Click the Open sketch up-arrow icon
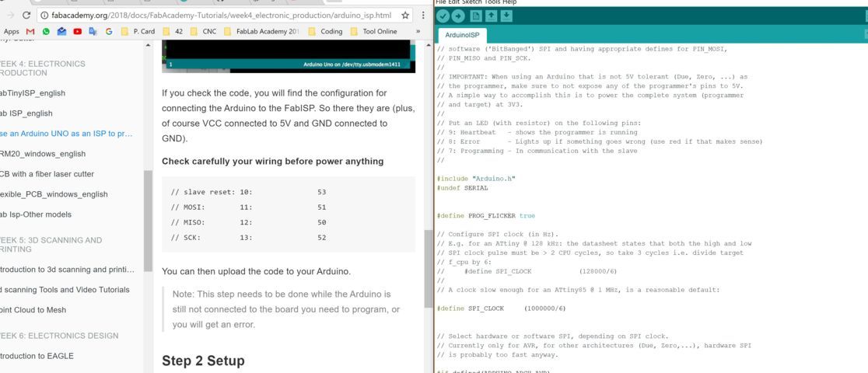Viewport: 868px width, 373px height. coord(492,16)
